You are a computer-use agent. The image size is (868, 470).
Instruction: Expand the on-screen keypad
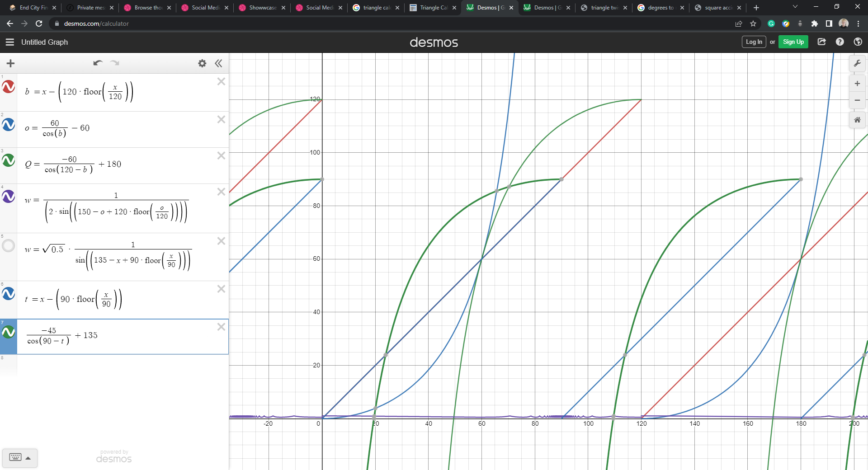click(x=20, y=458)
